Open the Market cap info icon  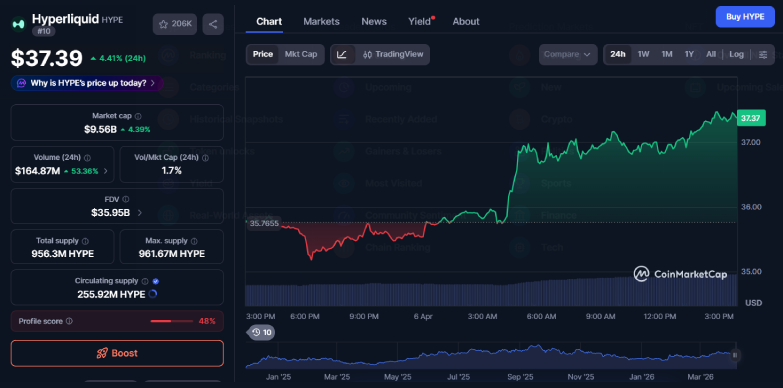click(x=138, y=116)
